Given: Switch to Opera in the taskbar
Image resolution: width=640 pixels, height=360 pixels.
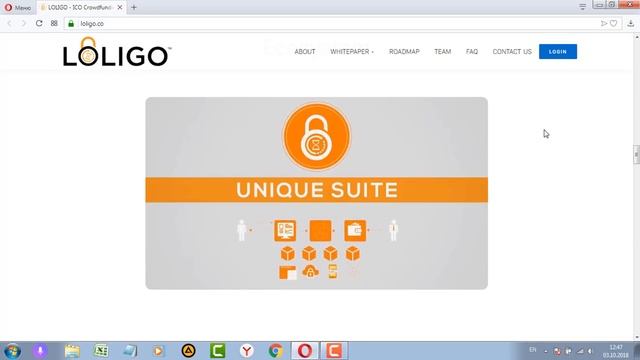Looking at the screenshot, I should click(x=305, y=351).
